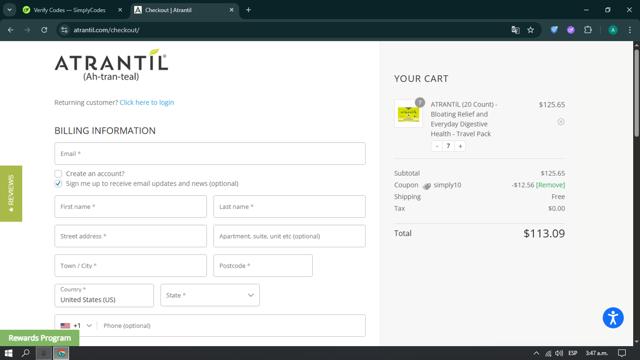Focus the Town / City field
This screenshot has height=360, width=640.
click(130, 266)
